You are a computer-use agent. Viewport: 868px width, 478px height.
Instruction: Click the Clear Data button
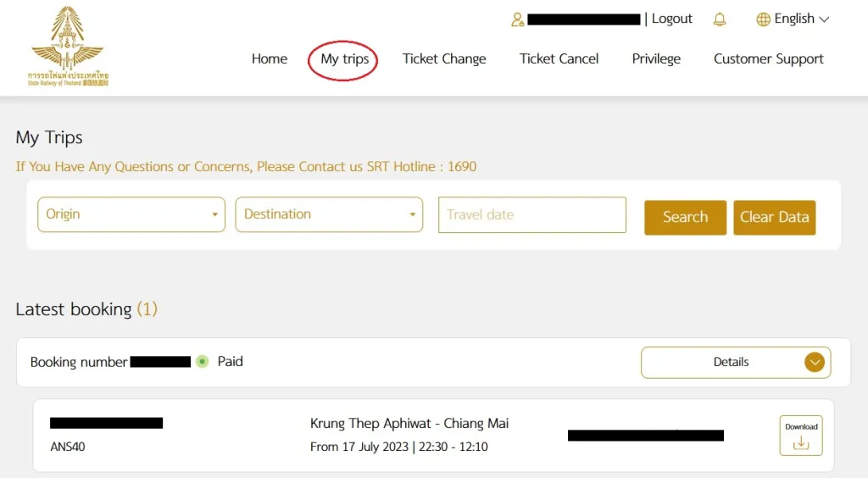pyautogui.click(x=775, y=218)
